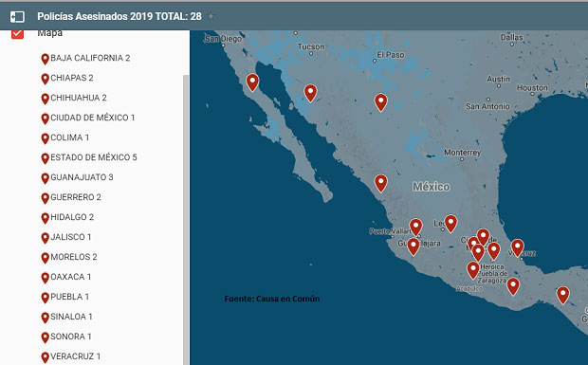Click the pin icon beside COLIMA 1
The image size is (588, 365).
coord(45,138)
